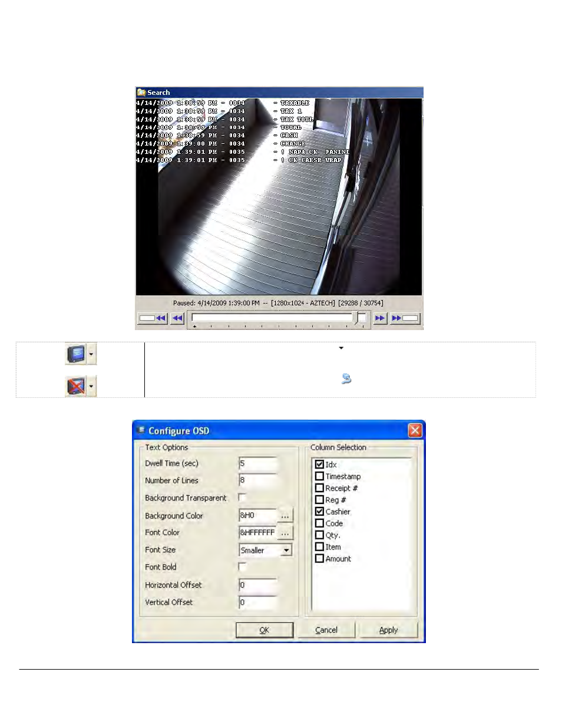Click the Search window folder icon
The image size is (562, 728).
click(141, 93)
